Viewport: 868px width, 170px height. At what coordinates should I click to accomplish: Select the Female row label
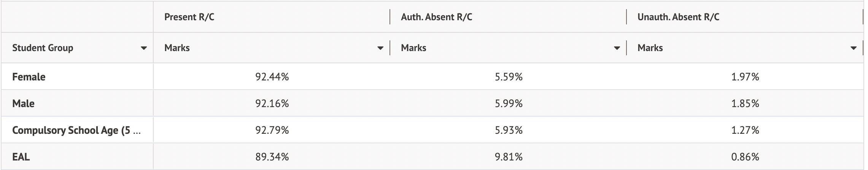point(29,77)
